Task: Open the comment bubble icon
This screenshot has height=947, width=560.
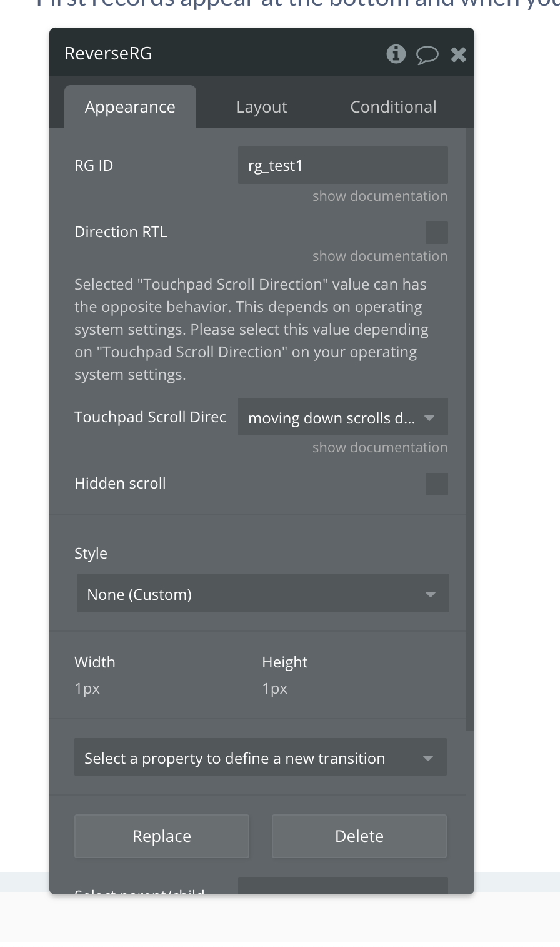Action: pos(427,54)
